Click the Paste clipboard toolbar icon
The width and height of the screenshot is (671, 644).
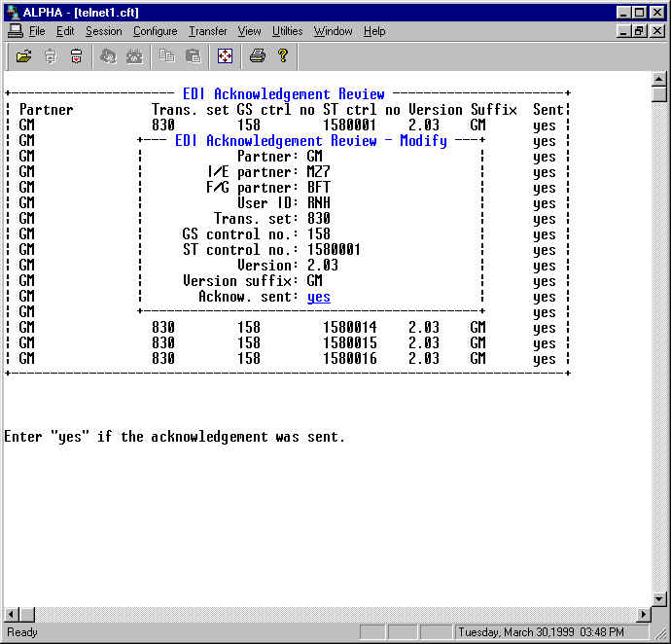193,56
